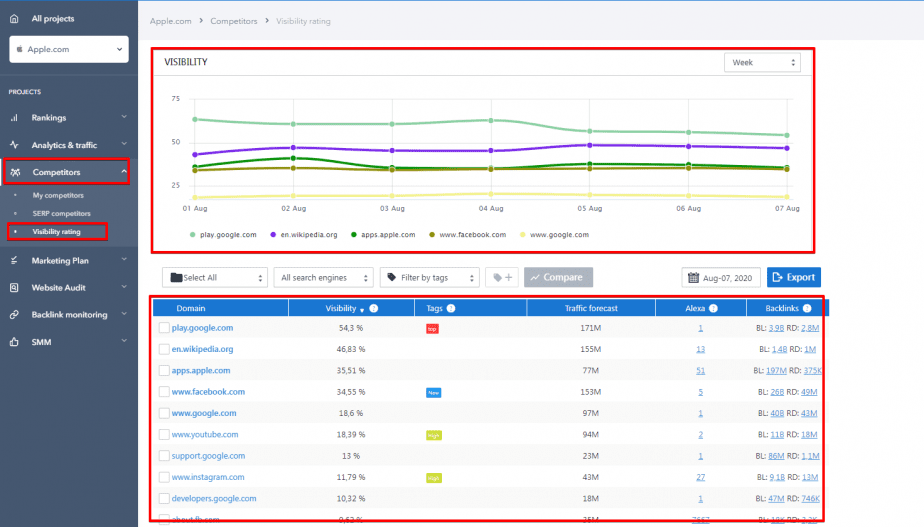Toggle play.google.com legend color dot
The width and height of the screenshot is (924, 527).
tap(192, 235)
